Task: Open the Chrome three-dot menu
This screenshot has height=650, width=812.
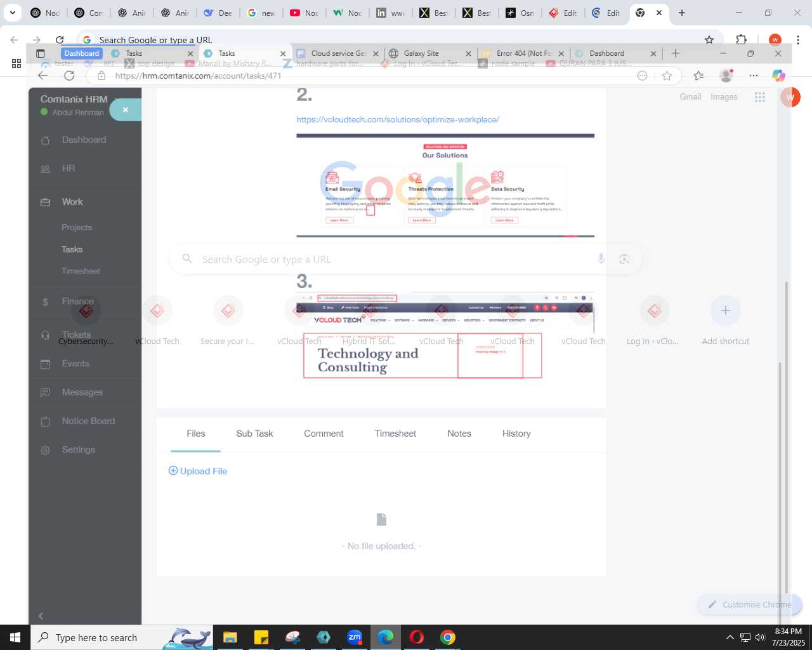Action: (x=797, y=39)
